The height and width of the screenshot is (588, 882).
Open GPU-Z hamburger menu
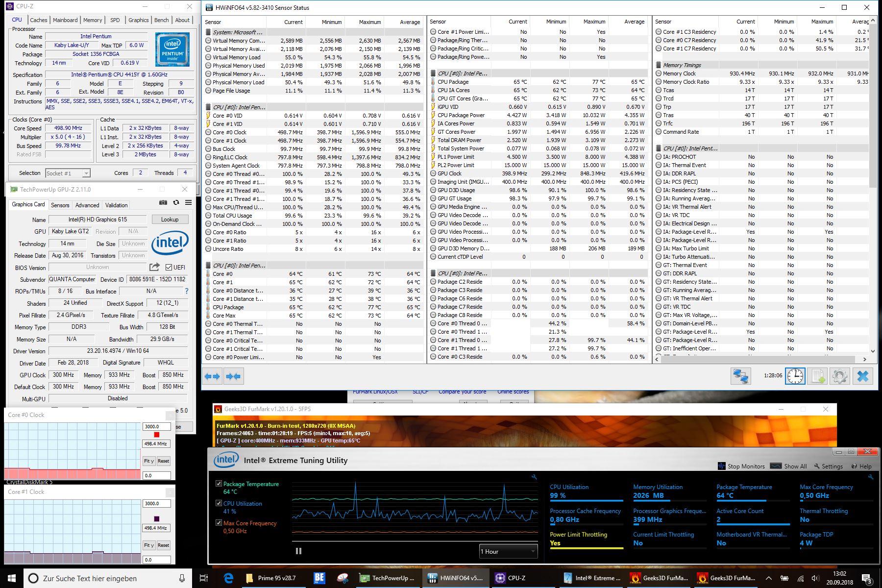point(188,203)
